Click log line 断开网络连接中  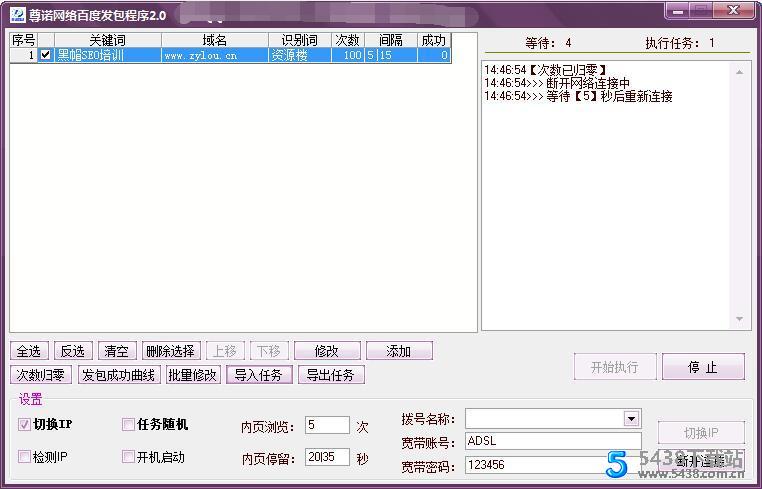(557, 83)
